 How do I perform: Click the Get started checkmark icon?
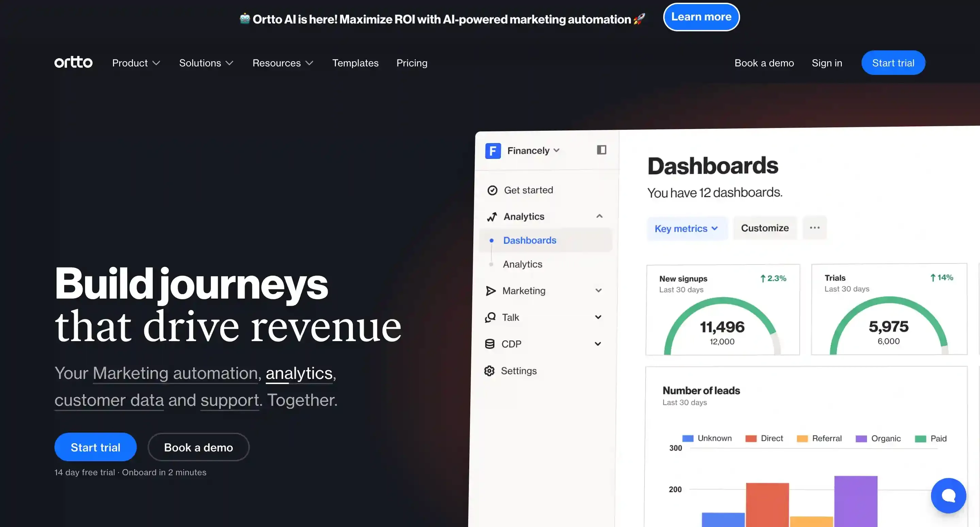tap(492, 190)
